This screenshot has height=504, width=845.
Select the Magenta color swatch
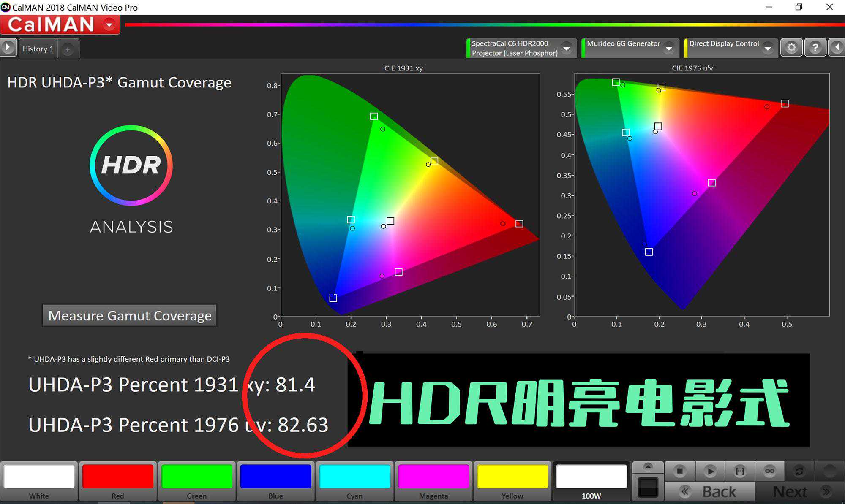click(x=433, y=481)
